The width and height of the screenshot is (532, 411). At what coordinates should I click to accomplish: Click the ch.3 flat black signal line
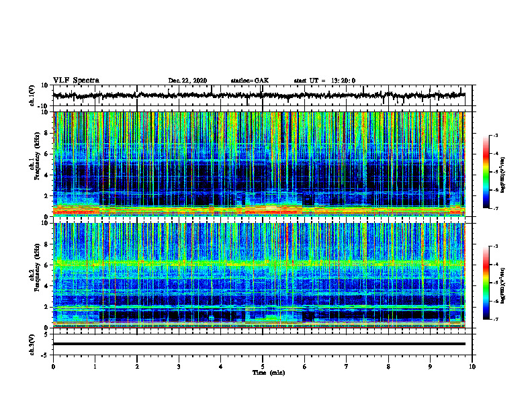point(259,344)
